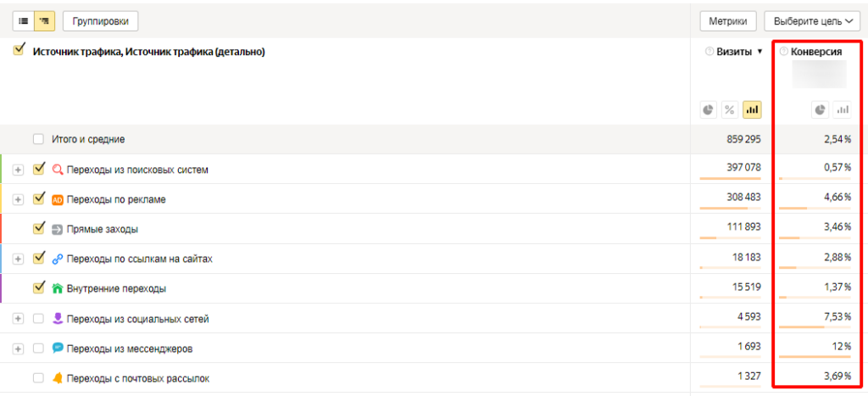This screenshot has height=396, width=868.
Task: Select bar chart icon under Конверсия
Action: (x=842, y=109)
